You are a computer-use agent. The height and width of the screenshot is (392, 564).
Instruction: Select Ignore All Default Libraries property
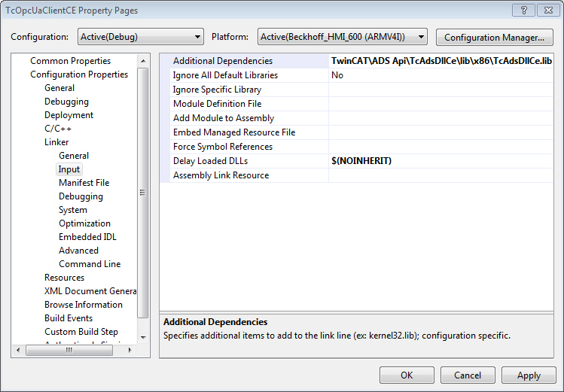point(250,75)
